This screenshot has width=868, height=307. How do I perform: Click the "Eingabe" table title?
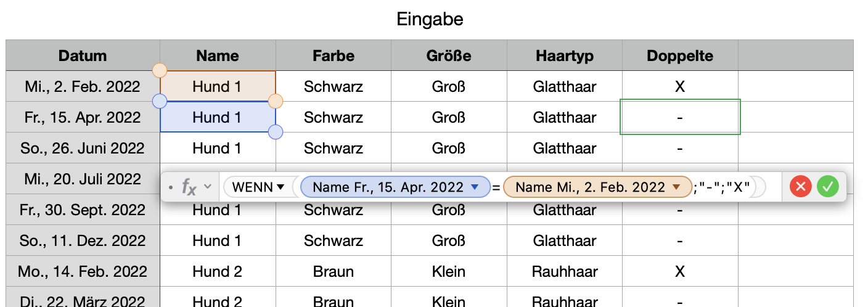tap(429, 19)
